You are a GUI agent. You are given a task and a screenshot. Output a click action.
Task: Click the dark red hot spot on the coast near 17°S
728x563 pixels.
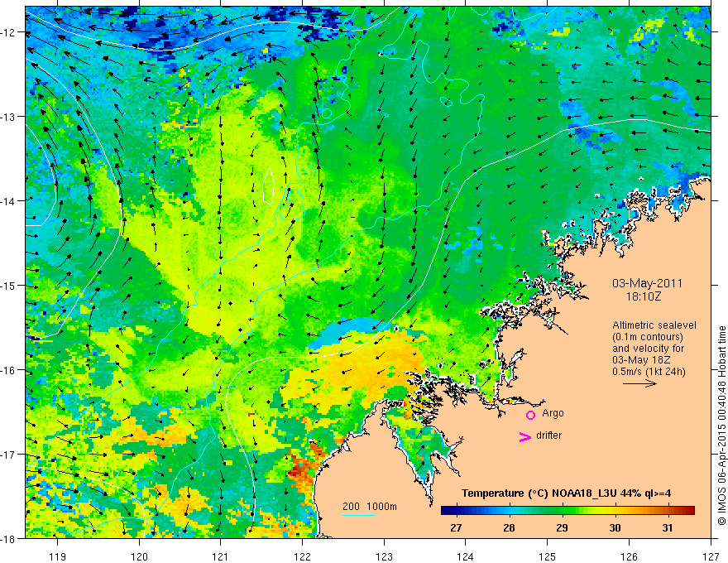coord(301,467)
